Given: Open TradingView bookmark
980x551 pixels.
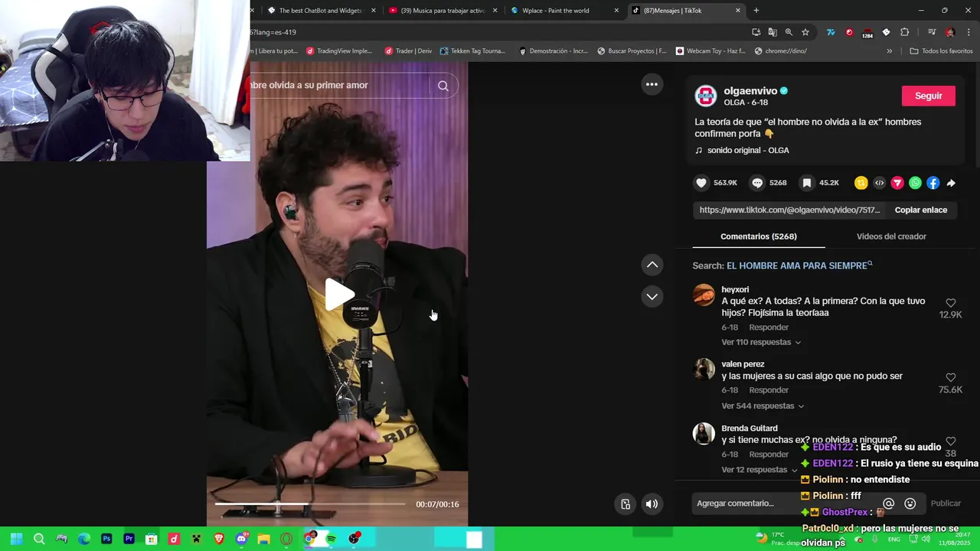Looking at the screenshot, I should (339, 51).
